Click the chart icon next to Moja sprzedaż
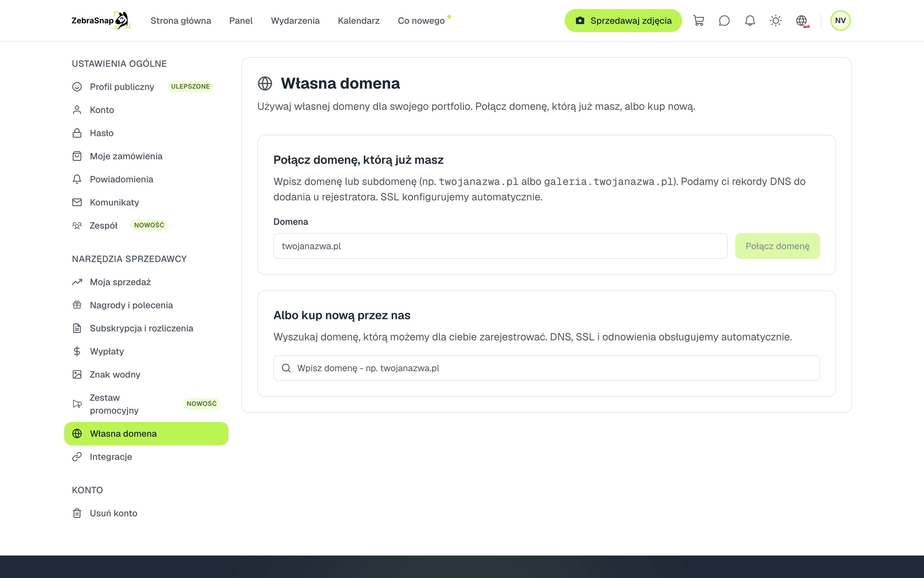This screenshot has height=578, width=924. [77, 282]
